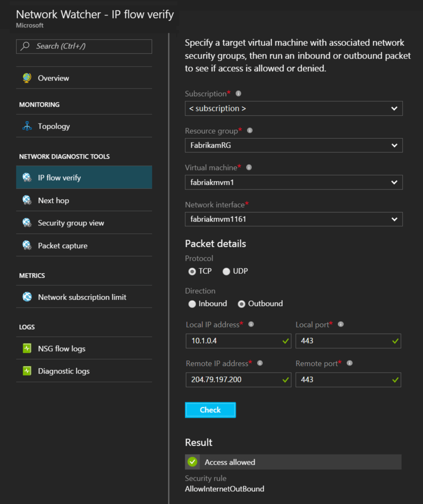Viewport: 423px width, 504px height.
Task: Click the Remote IP address field
Action: (x=238, y=379)
